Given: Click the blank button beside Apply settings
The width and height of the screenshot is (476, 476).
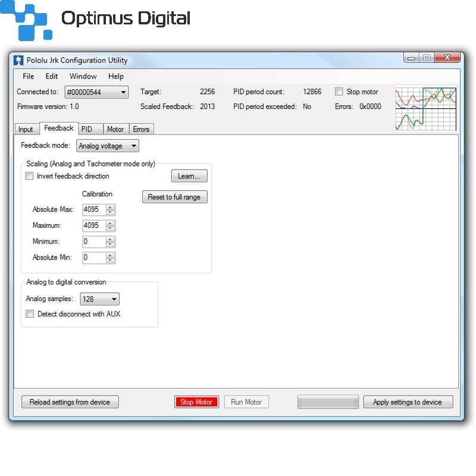Looking at the screenshot, I should (x=328, y=402).
